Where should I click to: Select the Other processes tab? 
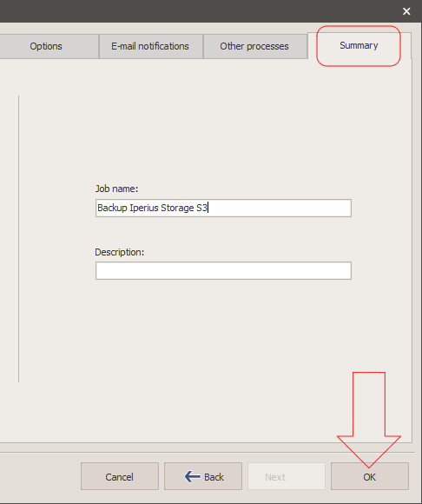254,46
